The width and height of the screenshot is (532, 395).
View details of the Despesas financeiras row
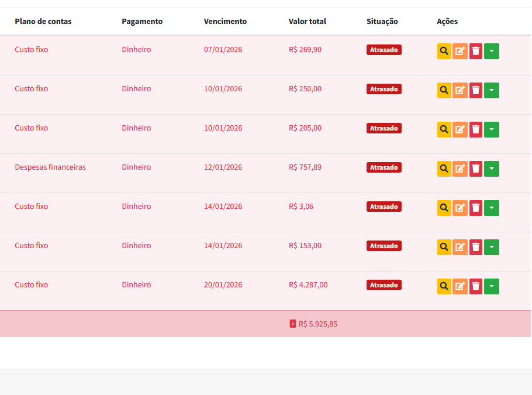[444, 169]
